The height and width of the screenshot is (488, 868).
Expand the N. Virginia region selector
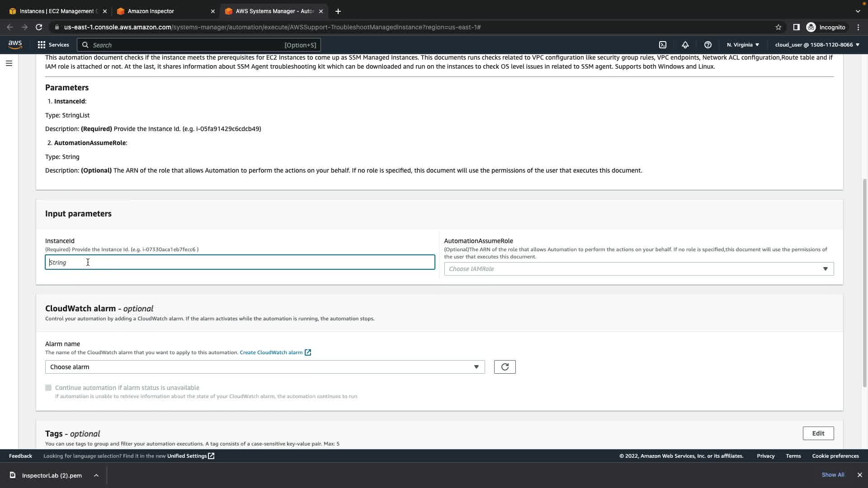[x=743, y=45]
